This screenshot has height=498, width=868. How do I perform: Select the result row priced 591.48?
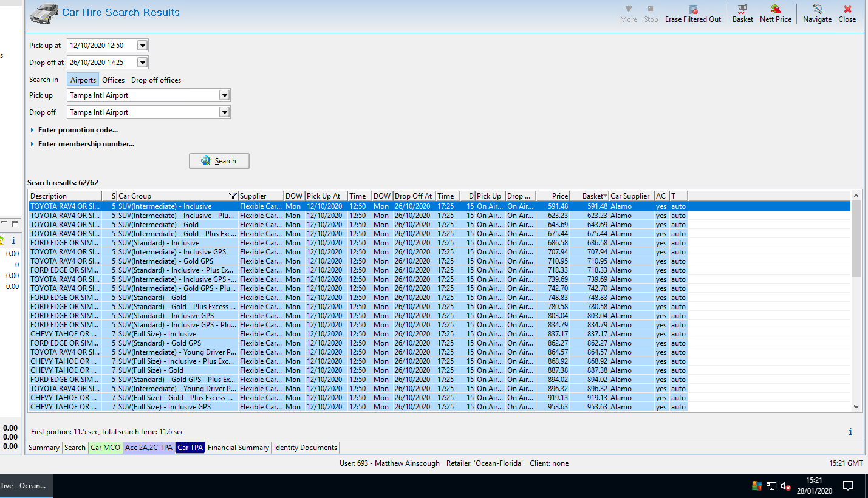pos(440,206)
